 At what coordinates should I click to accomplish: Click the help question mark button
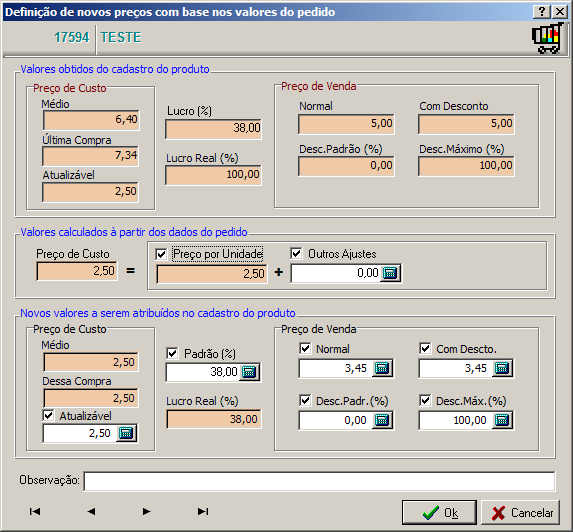542,12
